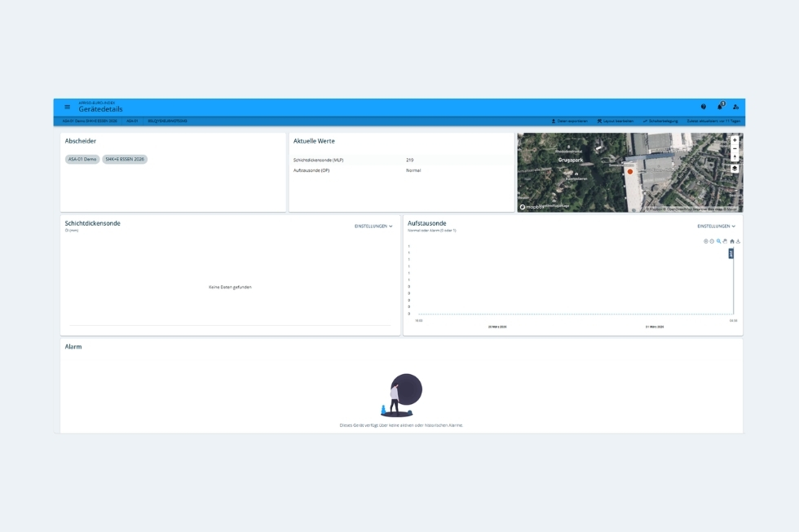Click the chart marker at right edge
799x532 pixels.
tap(731, 253)
